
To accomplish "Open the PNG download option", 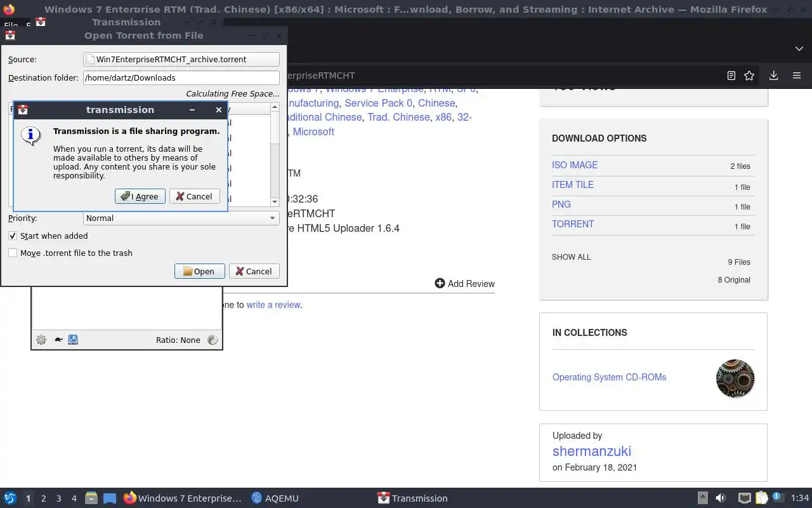I will [561, 204].
